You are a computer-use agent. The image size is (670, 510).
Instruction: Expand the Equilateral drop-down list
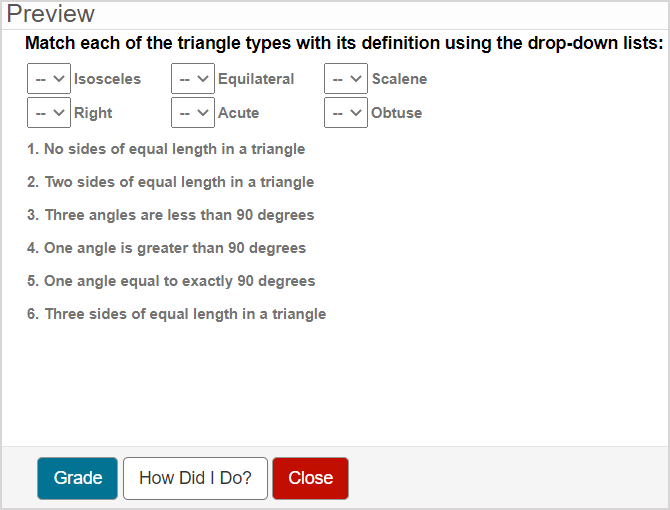(x=193, y=79)
